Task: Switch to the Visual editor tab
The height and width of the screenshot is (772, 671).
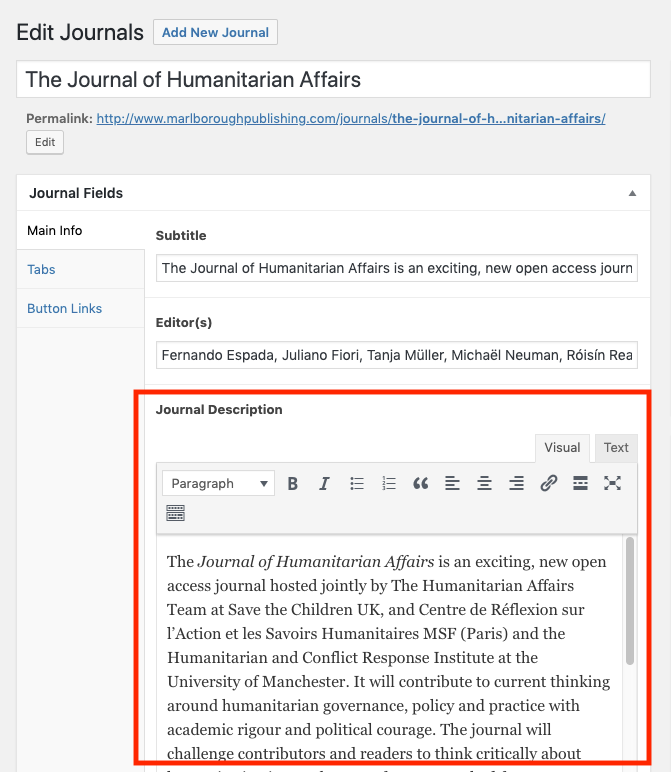Action: point(562,448)
